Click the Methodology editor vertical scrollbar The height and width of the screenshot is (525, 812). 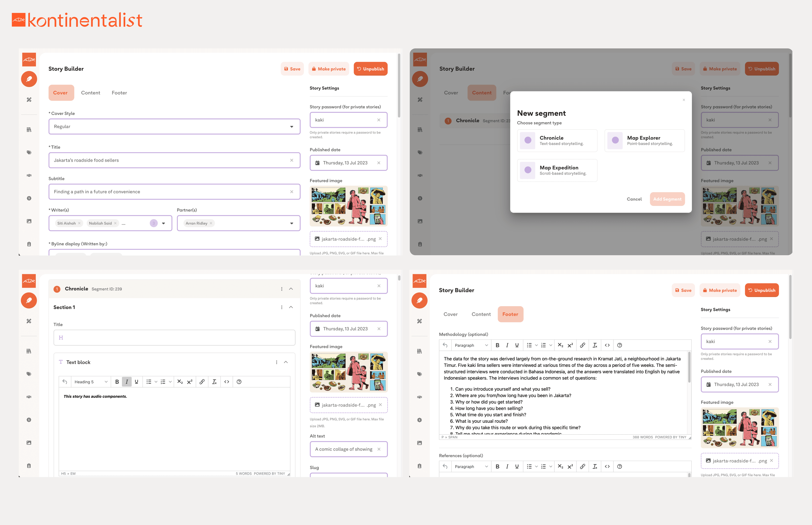point(689,368)
